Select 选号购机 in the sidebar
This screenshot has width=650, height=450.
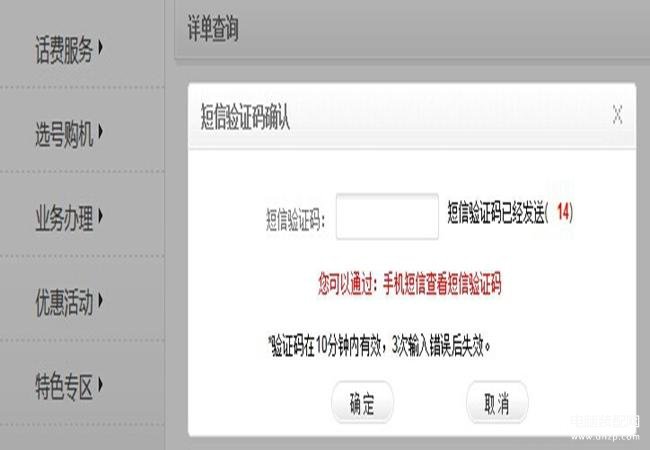point(64,134)
